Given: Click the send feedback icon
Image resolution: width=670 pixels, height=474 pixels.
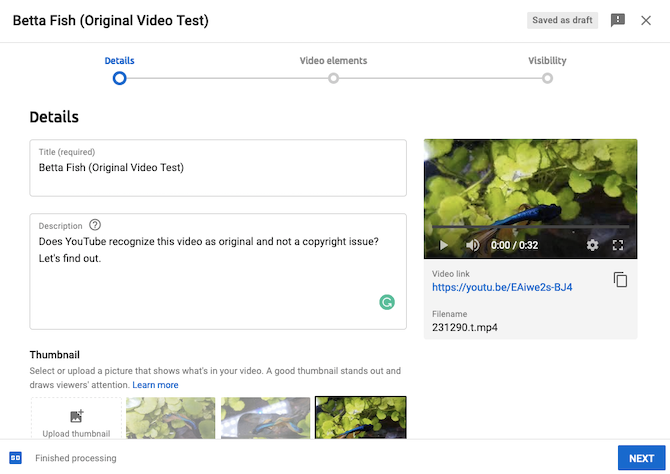Looking at the screenshot, I should pyautogui.click(x=617, y=20).
